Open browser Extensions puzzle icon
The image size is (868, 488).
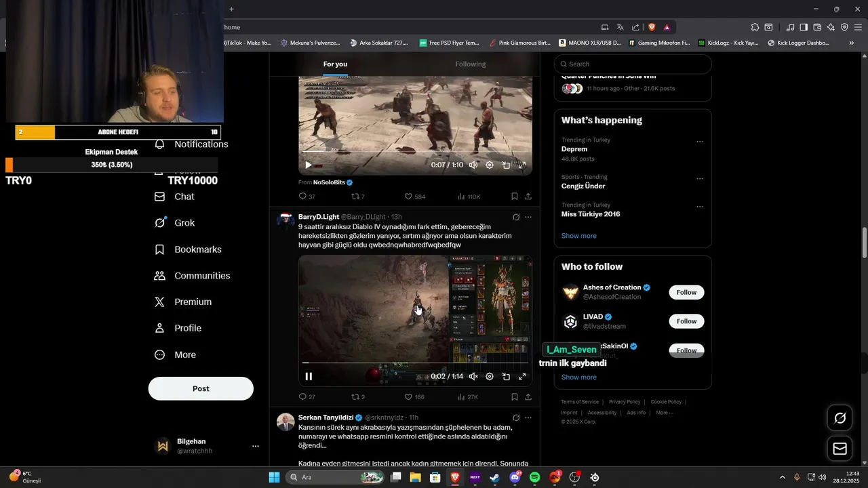tap(755, 27)
